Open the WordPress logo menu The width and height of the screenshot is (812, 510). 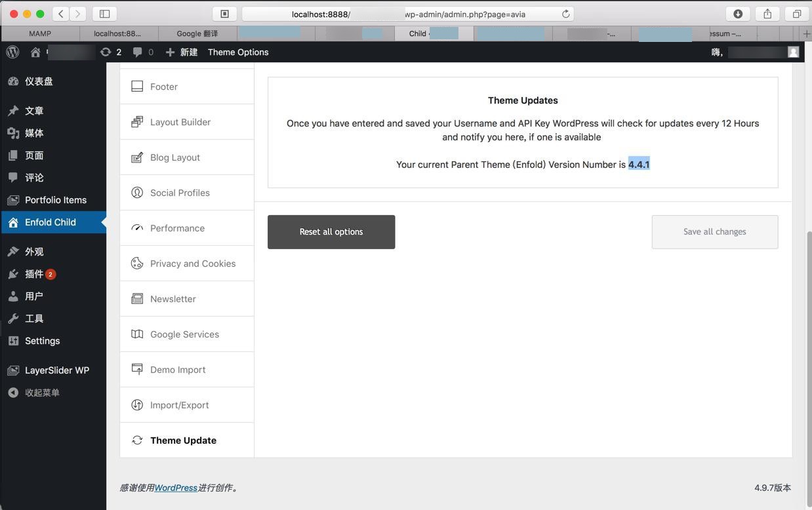(x=12, y=52)
